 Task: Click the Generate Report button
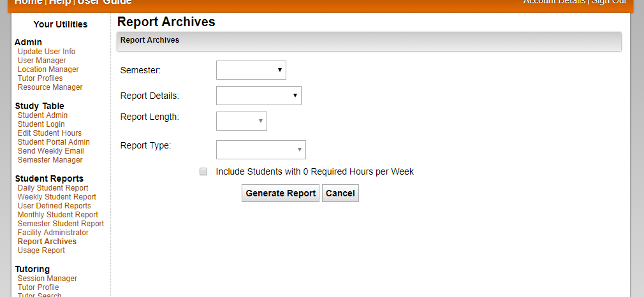pos(281,194)
